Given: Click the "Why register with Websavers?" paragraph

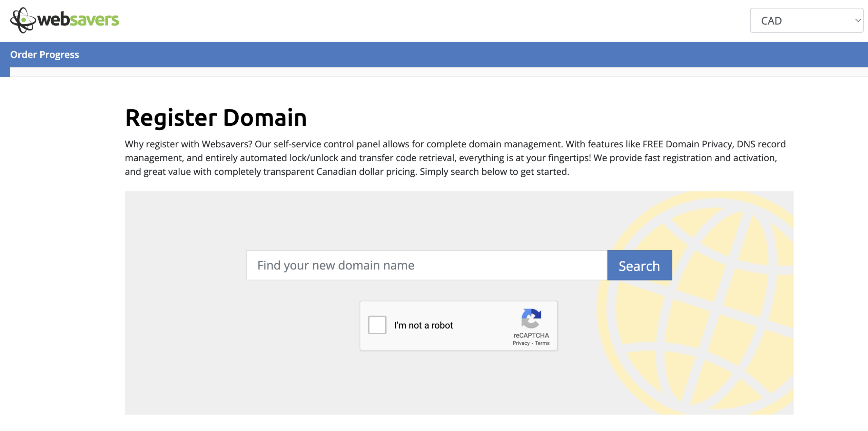Looking at the screenshot, I should point(455,158).
